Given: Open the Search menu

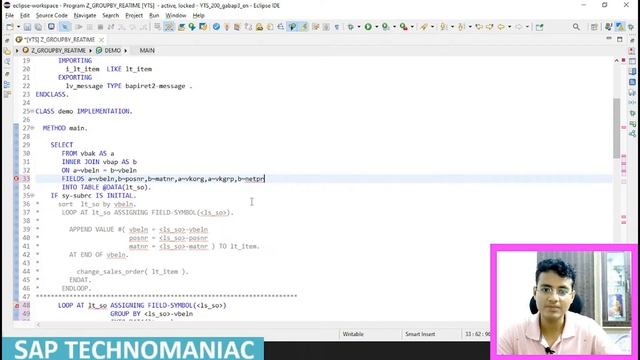Looking at the screenshot, I should (x=110, y=16).
